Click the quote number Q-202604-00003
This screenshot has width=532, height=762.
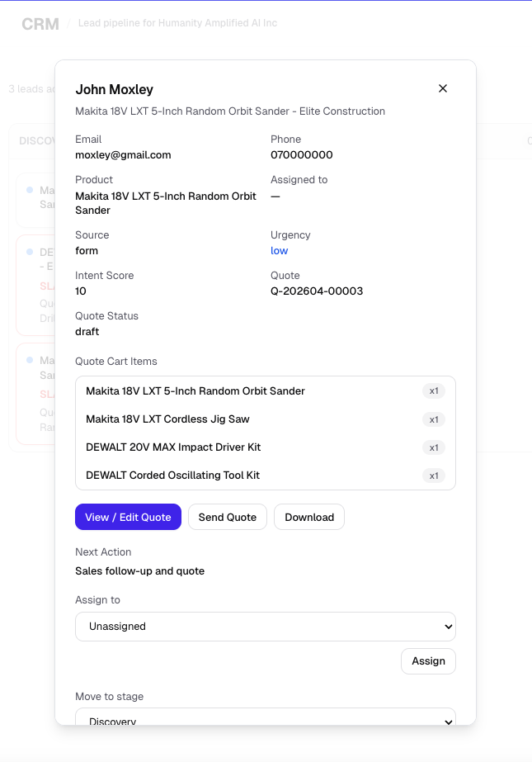pyautogui.click(x=317, y=291)
